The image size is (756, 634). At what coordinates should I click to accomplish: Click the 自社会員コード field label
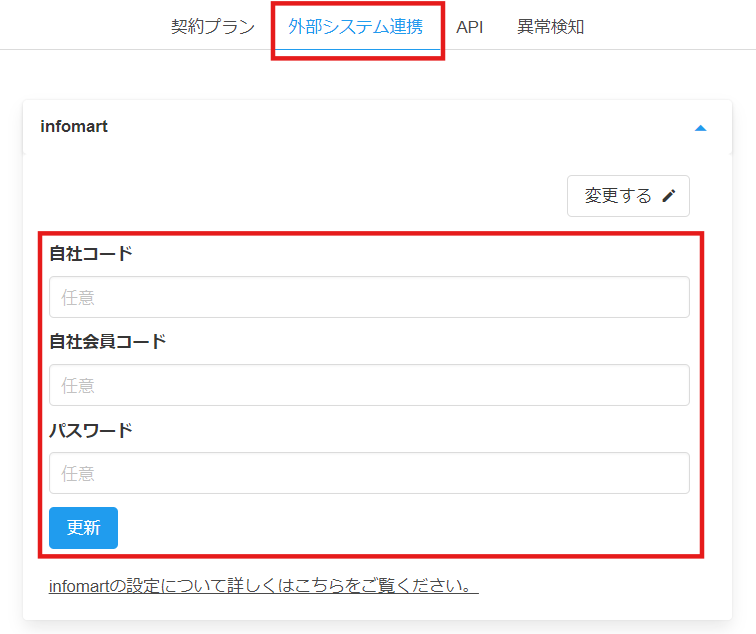(108, 341)
